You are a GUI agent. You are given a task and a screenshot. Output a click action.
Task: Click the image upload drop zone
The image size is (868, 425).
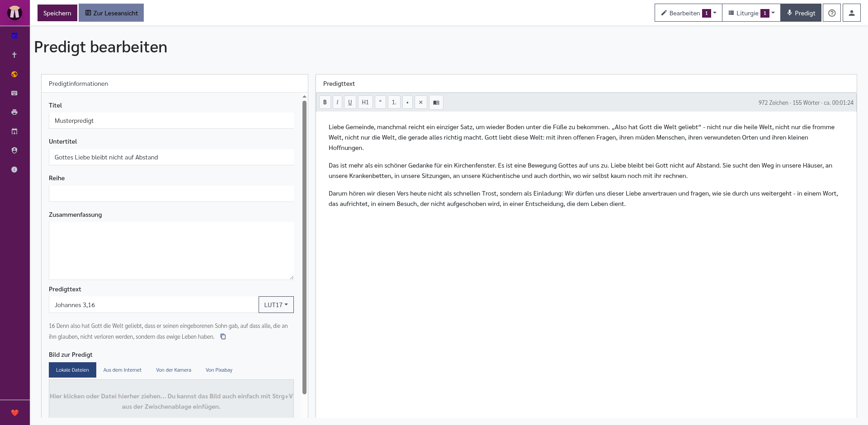(171, 399)
